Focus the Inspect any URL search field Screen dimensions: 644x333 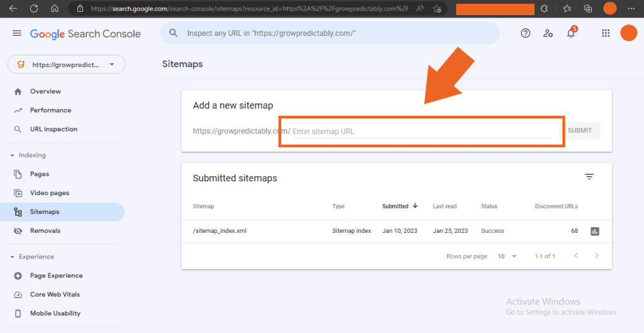(x=330, y=33)
